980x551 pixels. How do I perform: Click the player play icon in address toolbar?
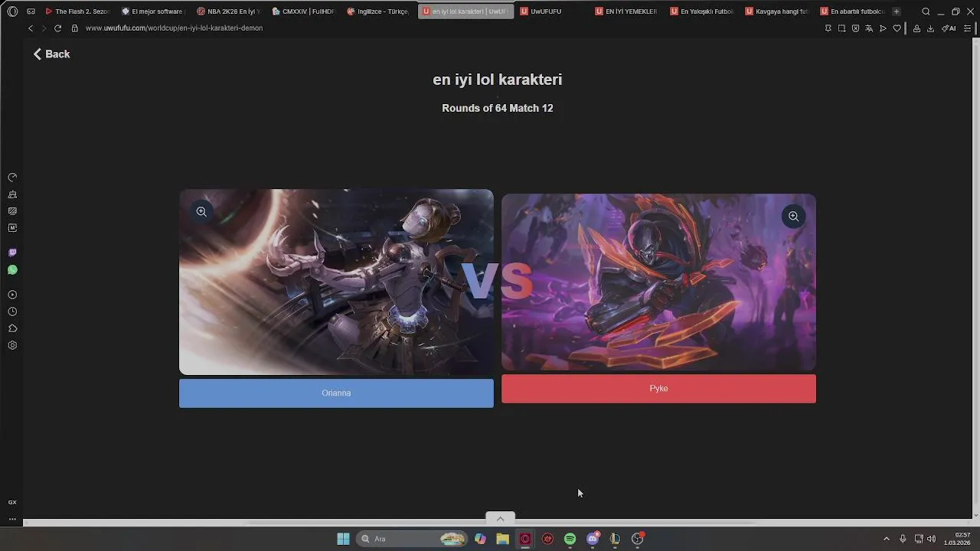(883, 28)
